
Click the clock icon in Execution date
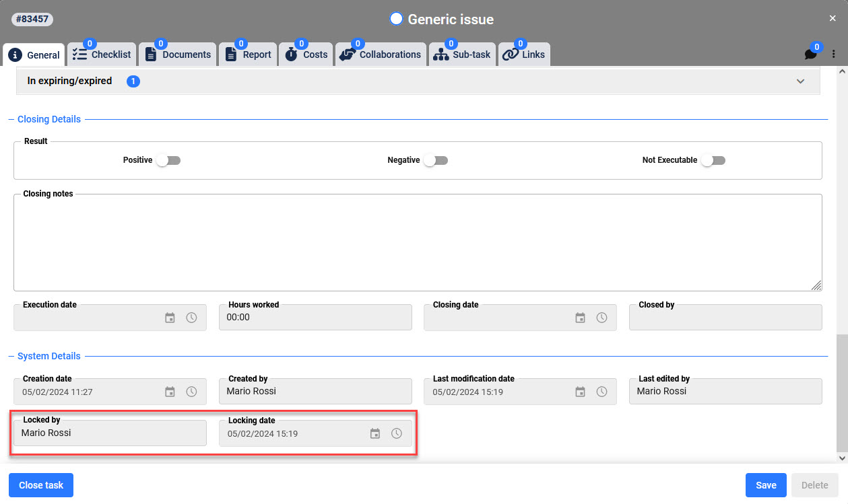pos(191,318)
